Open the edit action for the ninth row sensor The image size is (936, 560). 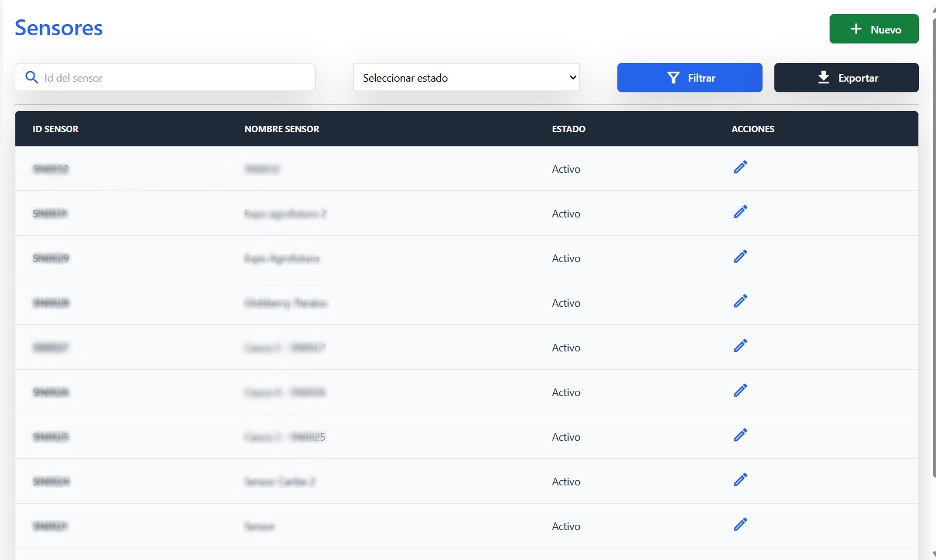click(x=740, y=525)
